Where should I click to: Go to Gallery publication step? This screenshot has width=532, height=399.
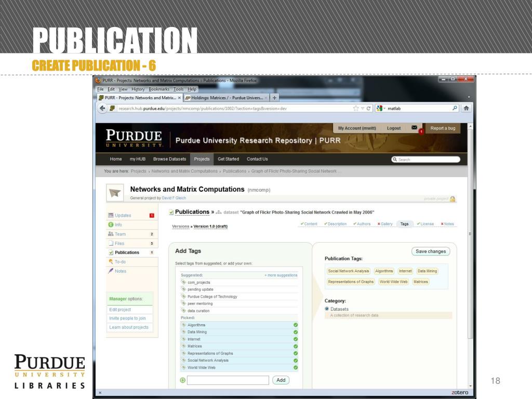385,224
